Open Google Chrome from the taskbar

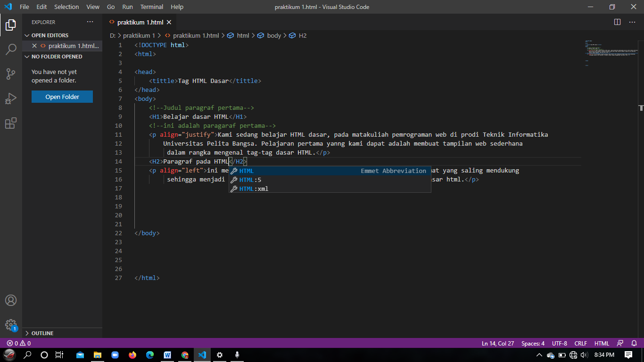point(185,355)
